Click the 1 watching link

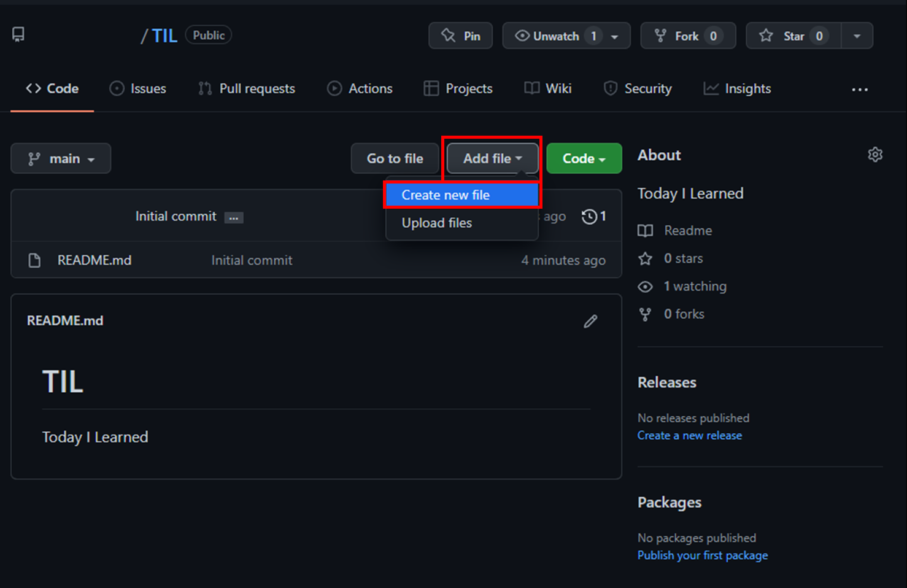(695, 286)
